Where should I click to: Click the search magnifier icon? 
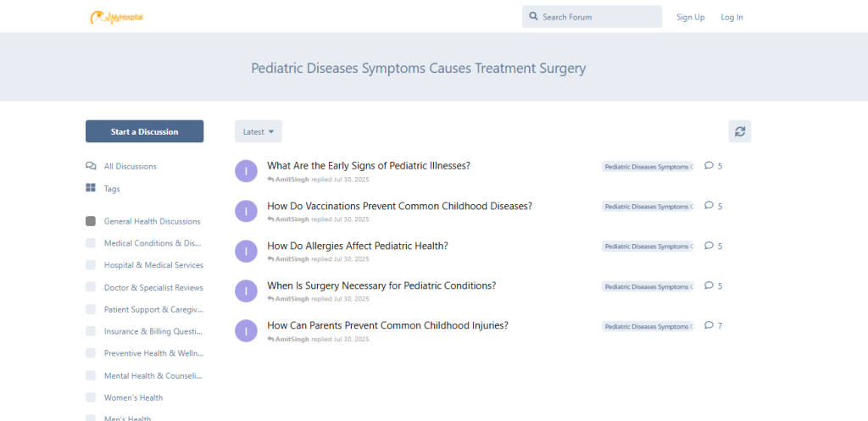tap(533, 17)
